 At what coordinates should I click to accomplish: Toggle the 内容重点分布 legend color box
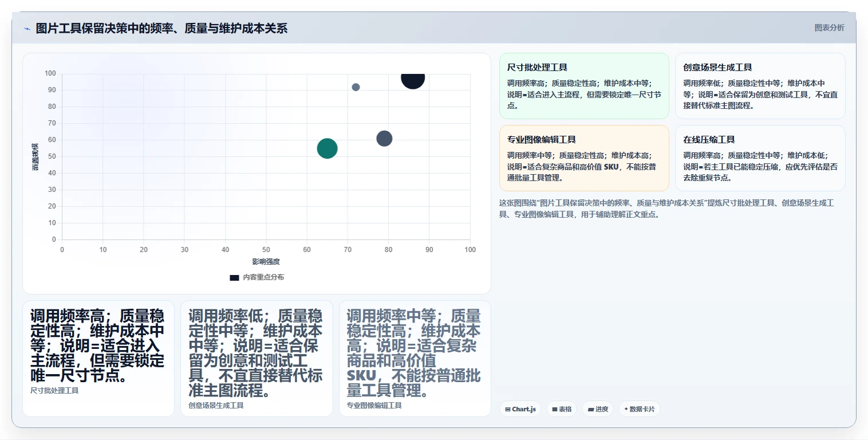(234, 277)
